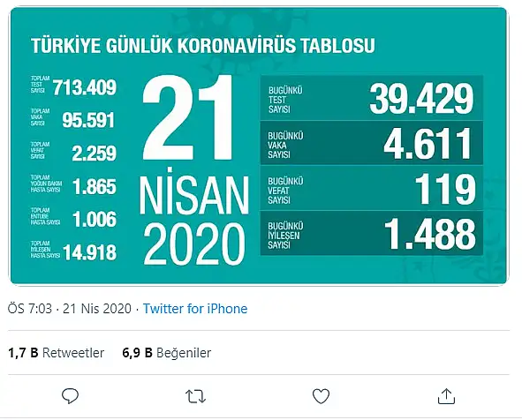Viewport: 522px width, 420px height.
Task: Click the retweet arrows icon
Action: 195,396
